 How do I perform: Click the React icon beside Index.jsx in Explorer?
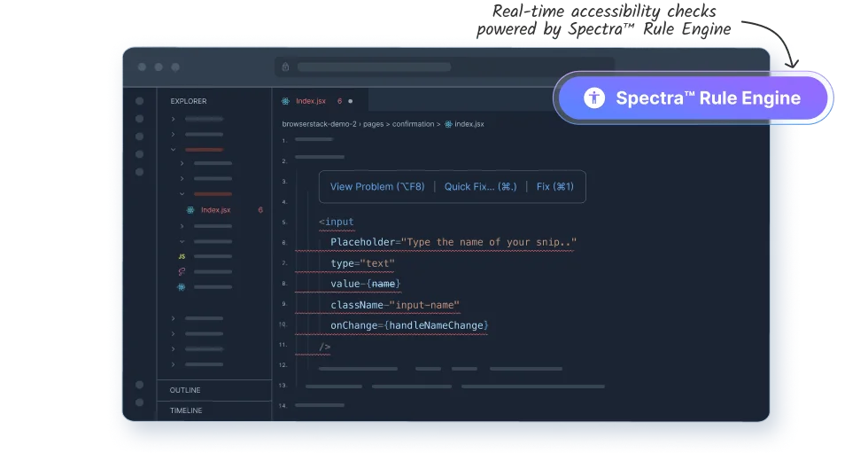(x=190, y=210)
